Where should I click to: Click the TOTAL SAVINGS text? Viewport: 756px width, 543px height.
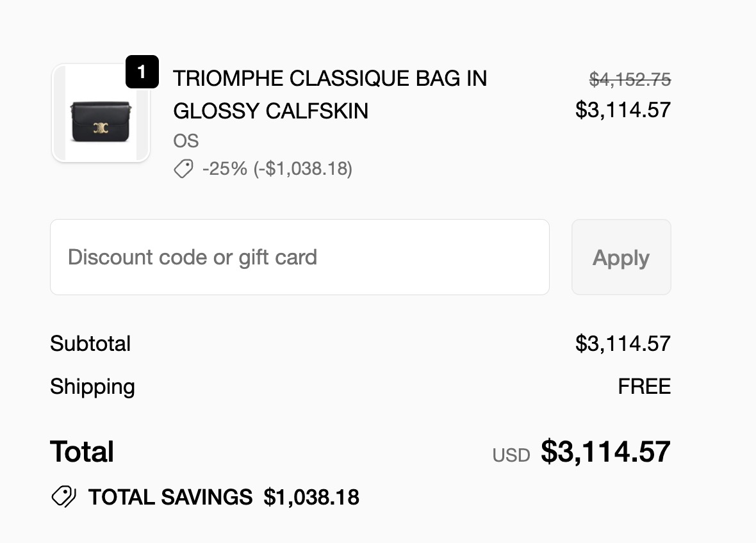tap(170, 497)
